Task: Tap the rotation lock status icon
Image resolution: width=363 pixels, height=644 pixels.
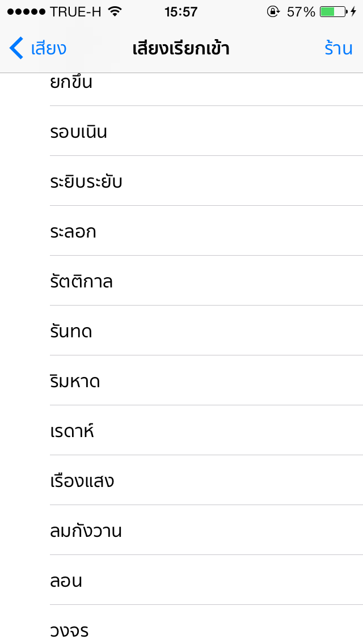Action: click(x=273, y=12)
